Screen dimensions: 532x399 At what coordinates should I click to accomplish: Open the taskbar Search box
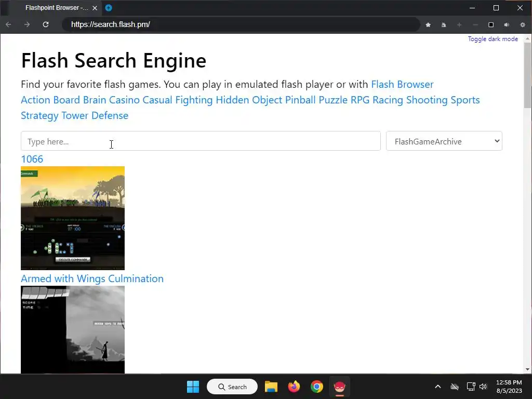[x=232, y=387]
